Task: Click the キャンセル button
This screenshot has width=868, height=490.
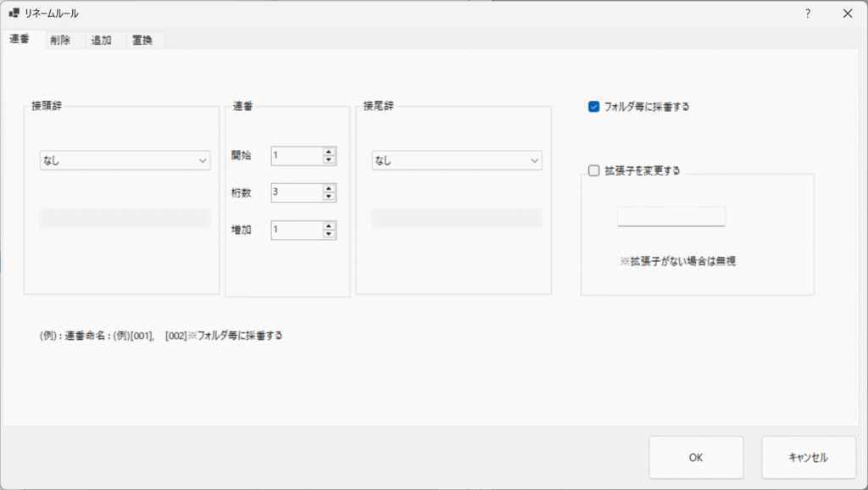Action: coord(808,458)
